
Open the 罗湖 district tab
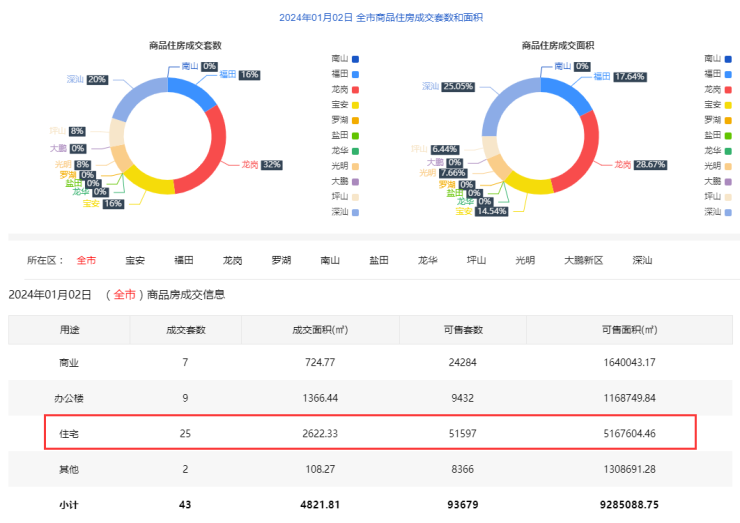coord(281,260)
